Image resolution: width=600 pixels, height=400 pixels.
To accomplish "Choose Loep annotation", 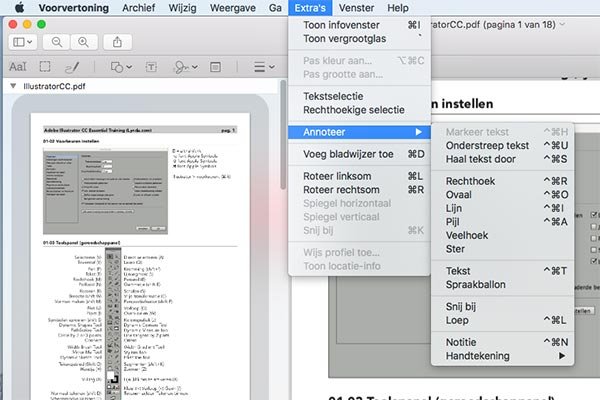I will click(x=502, y=320).
